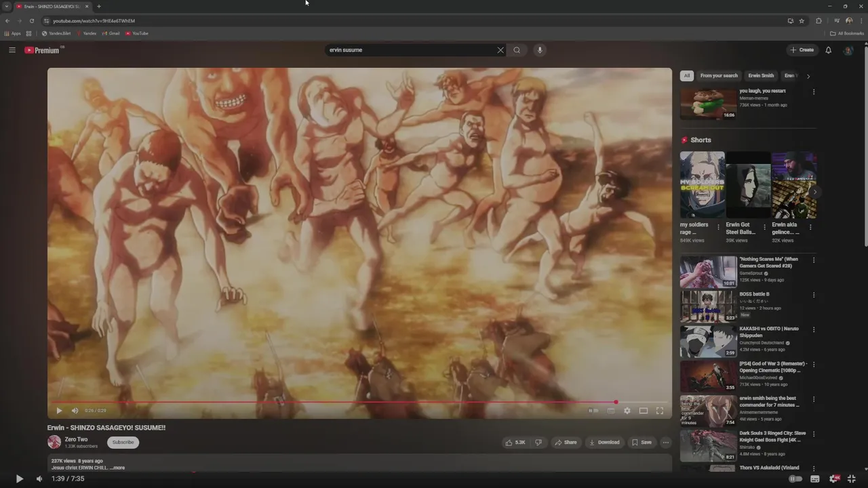The width and height of the screenshot is (868, 488).
Task: Play from the 1:39 / 7:35 bottom bar
Action: click(19, 479)
